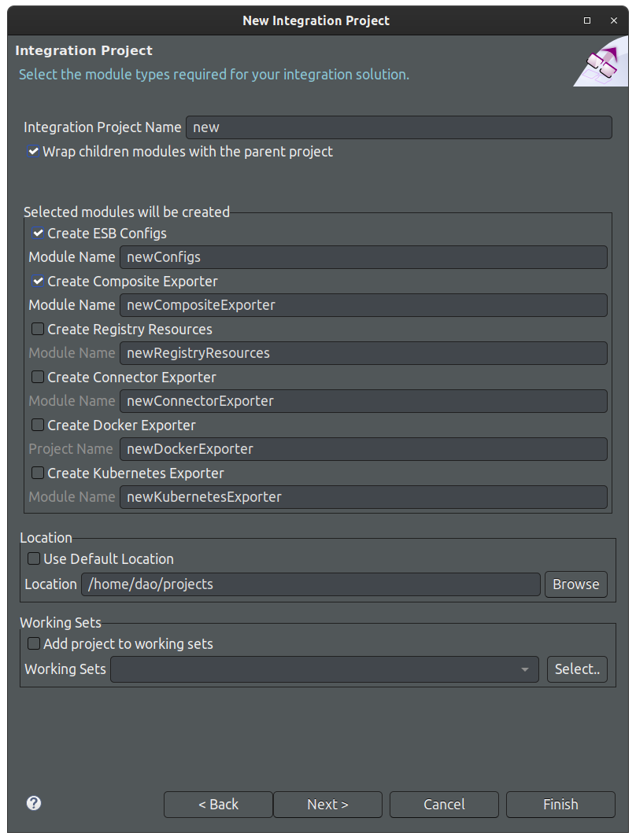Click the newKubernetesExporter module name field

[364, 496]
